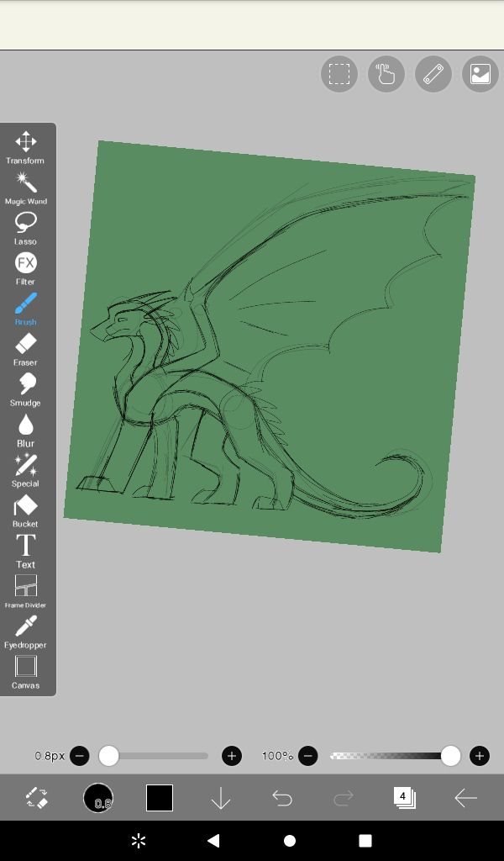Tap the Android recent apps button
This screenshot has width=504, height=861.
[365, 841]
